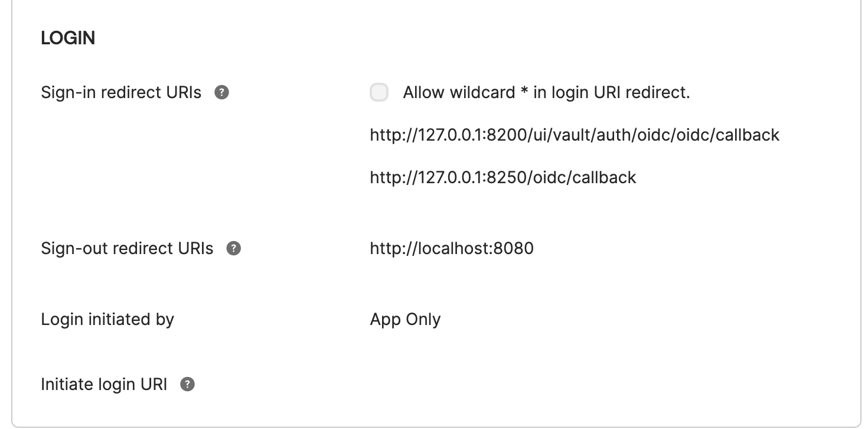This screenshot has height=429, width=868.
Task: Click the LOGIN section heading
Action: [x=68, y=38]
